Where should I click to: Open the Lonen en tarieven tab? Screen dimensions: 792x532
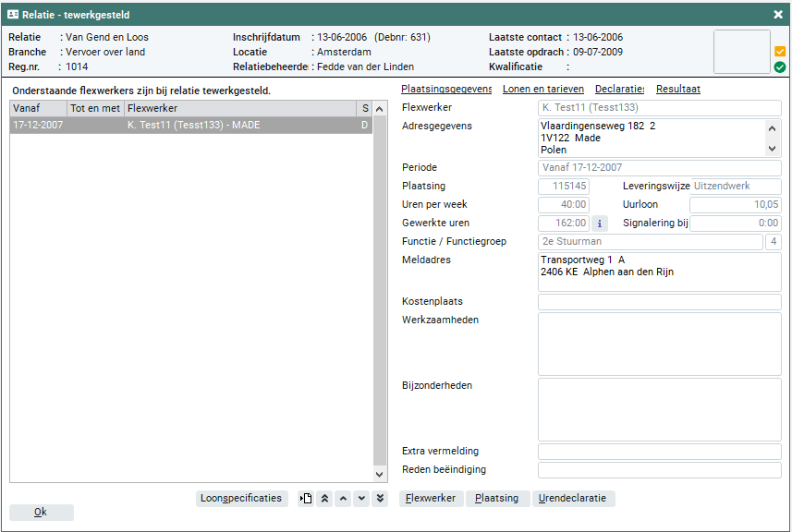click(542, 90)
